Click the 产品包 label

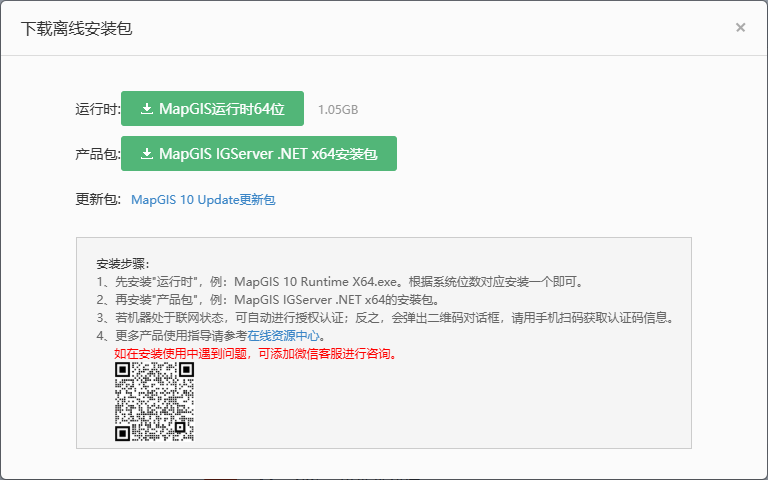[x=97, y=155]
